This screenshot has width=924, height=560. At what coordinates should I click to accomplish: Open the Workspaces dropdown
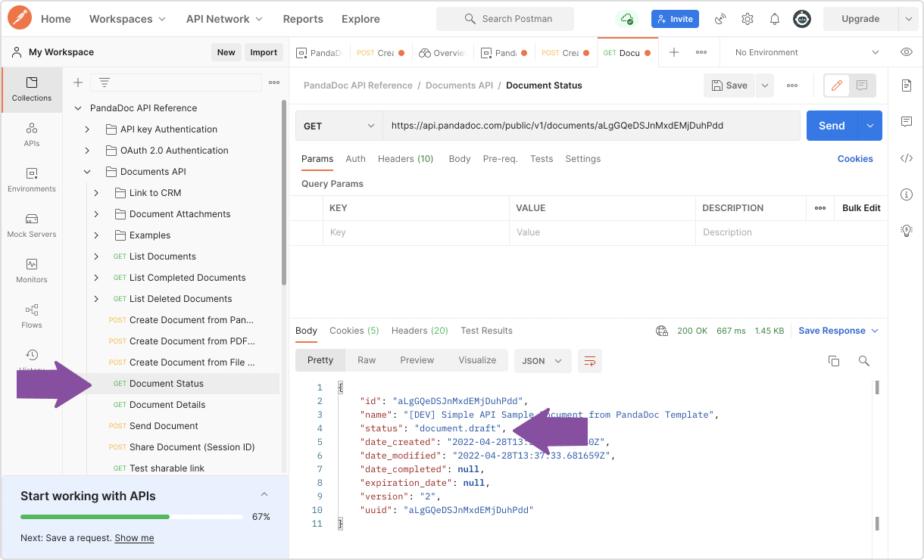pos(128,19)
